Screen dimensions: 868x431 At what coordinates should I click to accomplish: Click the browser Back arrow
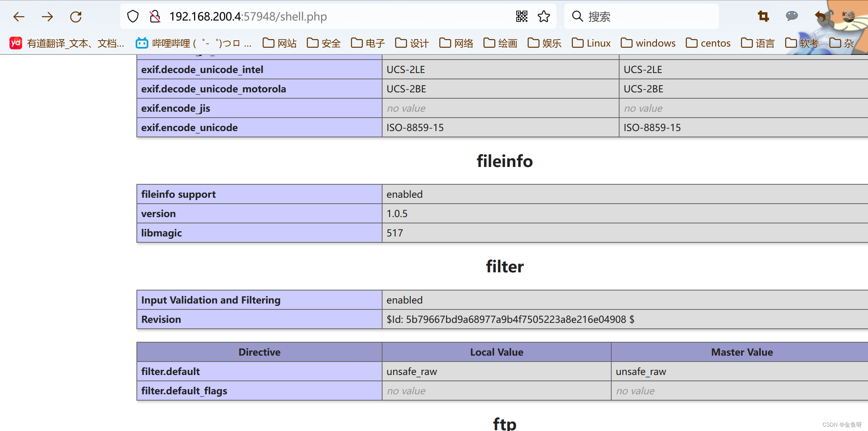(19, 17)
